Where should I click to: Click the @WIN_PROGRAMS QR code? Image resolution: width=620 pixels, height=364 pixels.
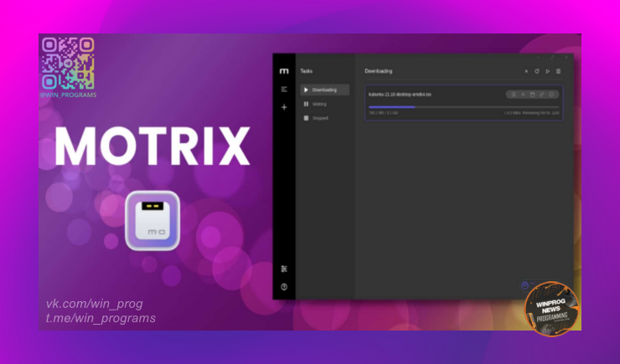(68, 64)
